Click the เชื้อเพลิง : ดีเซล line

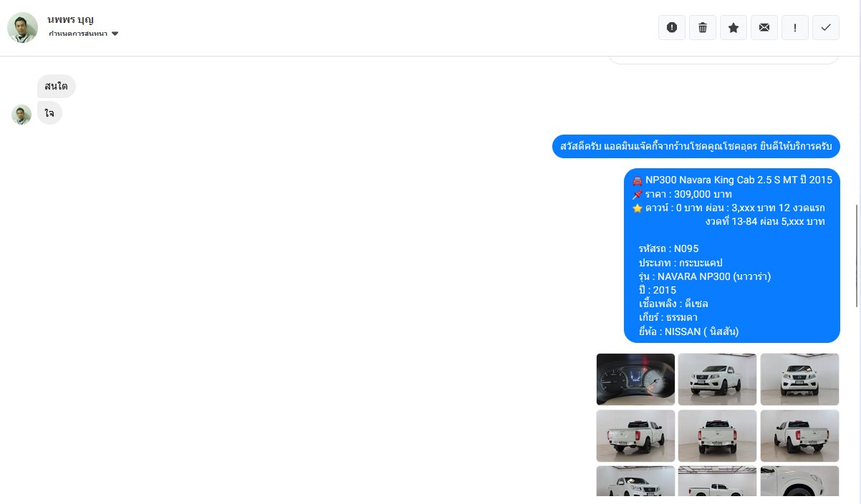coord(673,304)
